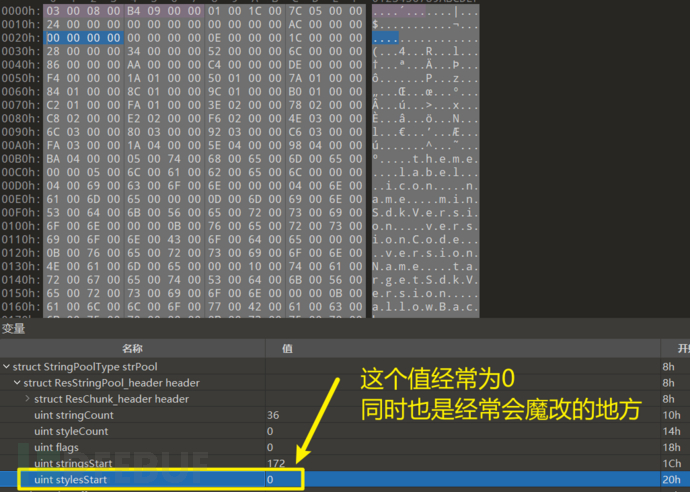Click the 0050h address label
Viewport: 690px width, 492px height.
point(21,78)
